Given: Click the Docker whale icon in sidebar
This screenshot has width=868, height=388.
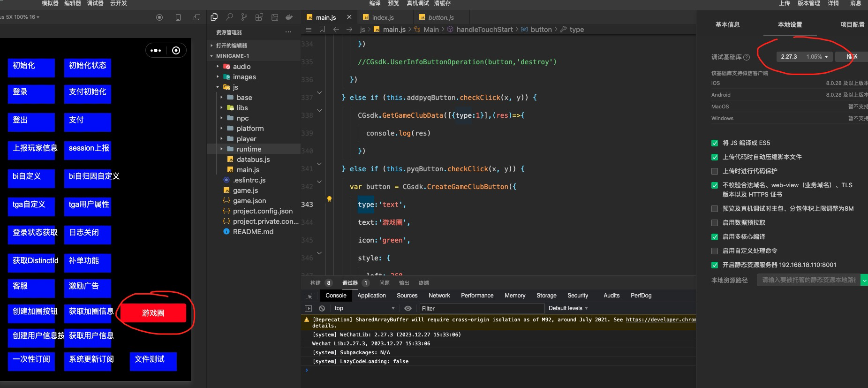Looking at the screenshot, I should pyautogui.click(x=289, y=17).
